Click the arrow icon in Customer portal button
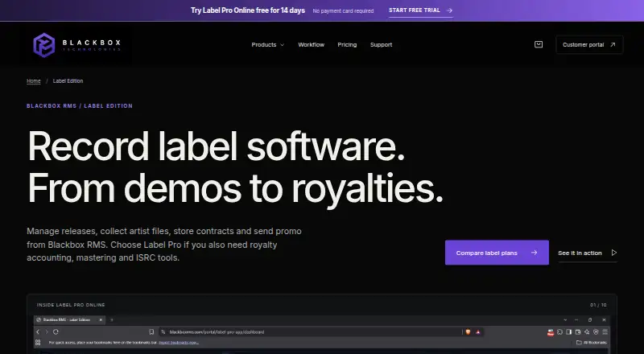The image size is (644, 354). [x=613, y=45]
